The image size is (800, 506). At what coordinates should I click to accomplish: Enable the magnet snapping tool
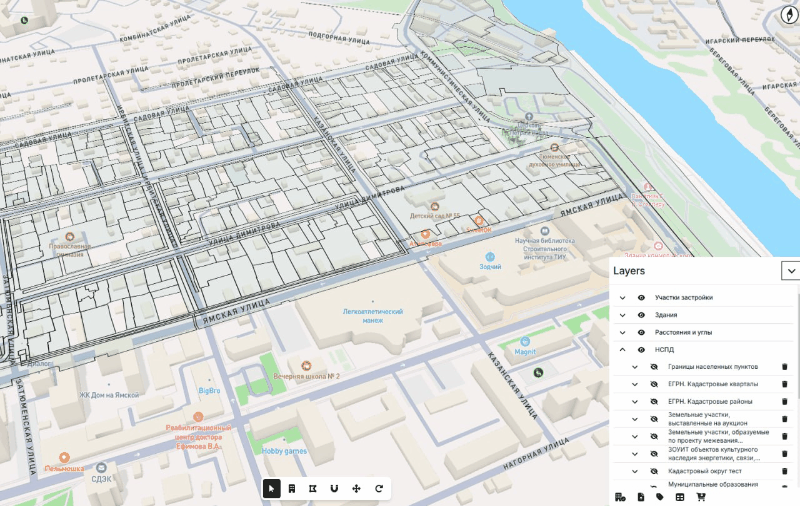(334, 488)
